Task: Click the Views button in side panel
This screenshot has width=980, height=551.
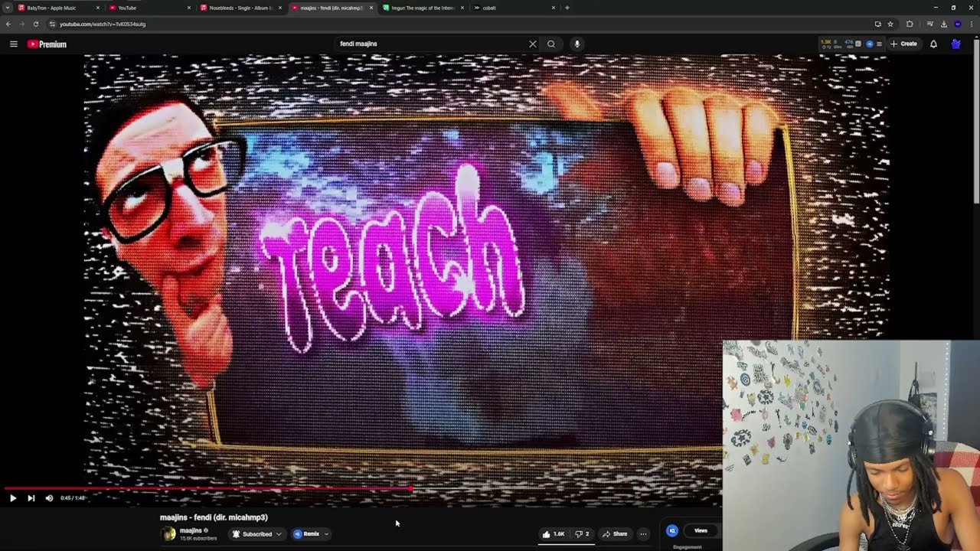Action: 701,530
